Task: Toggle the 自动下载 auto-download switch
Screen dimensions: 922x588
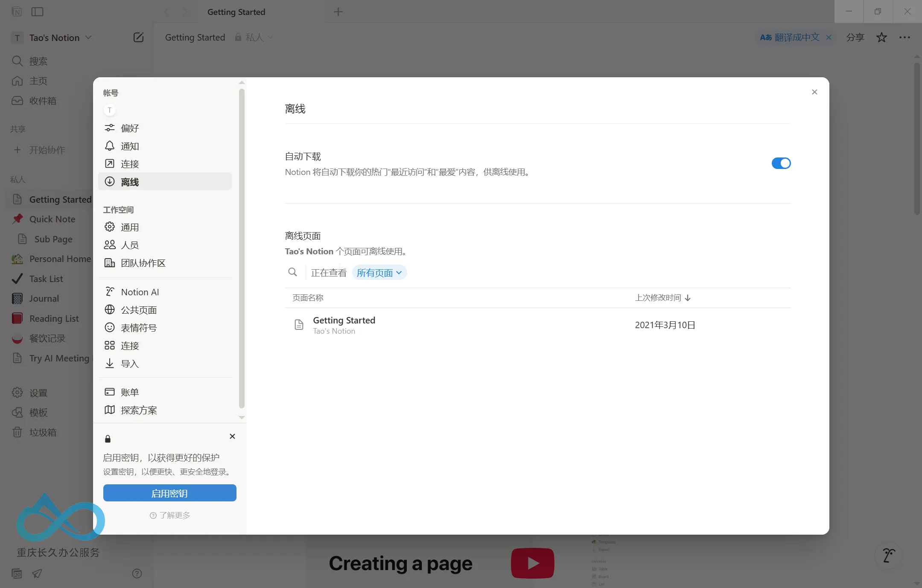Action: click(x=781, y=163)
